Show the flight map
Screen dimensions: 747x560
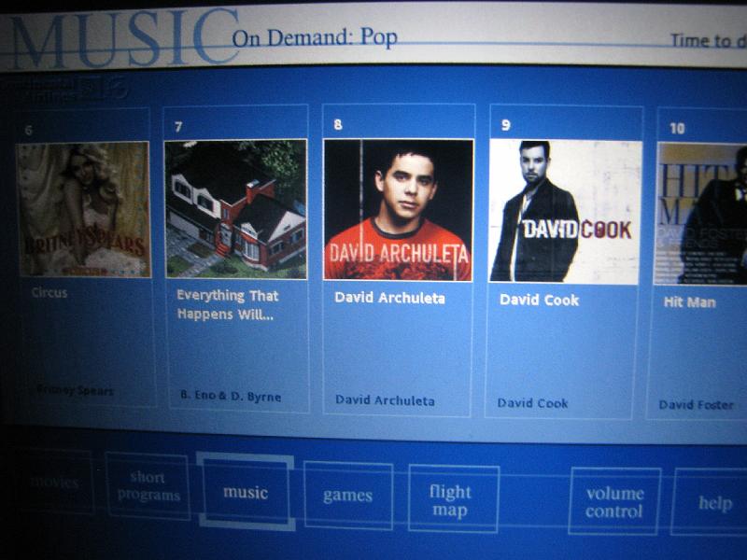(x=453, y=499)
